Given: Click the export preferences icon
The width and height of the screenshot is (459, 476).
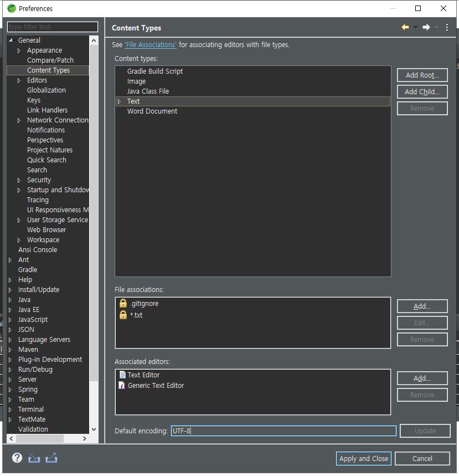Looking at the screenshot, I should click(51, 458).
